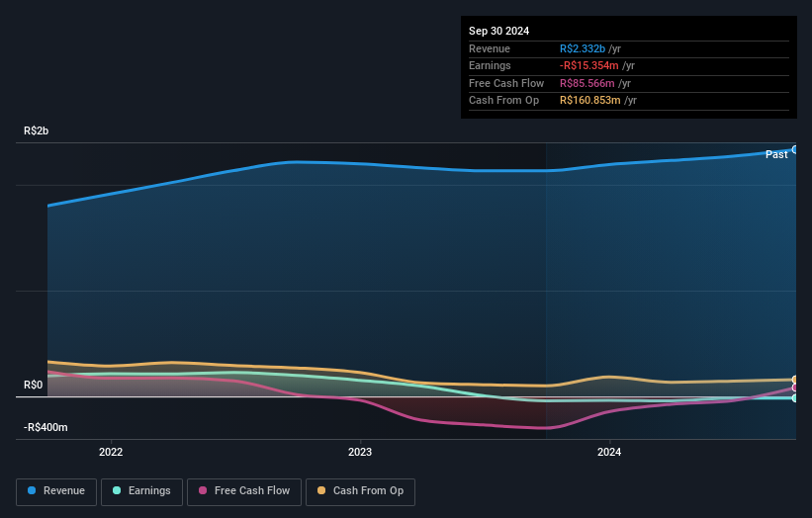Click the R$0 y-axis label
Viewport: 812px width, 518px height.
click(x=34, y=385)
